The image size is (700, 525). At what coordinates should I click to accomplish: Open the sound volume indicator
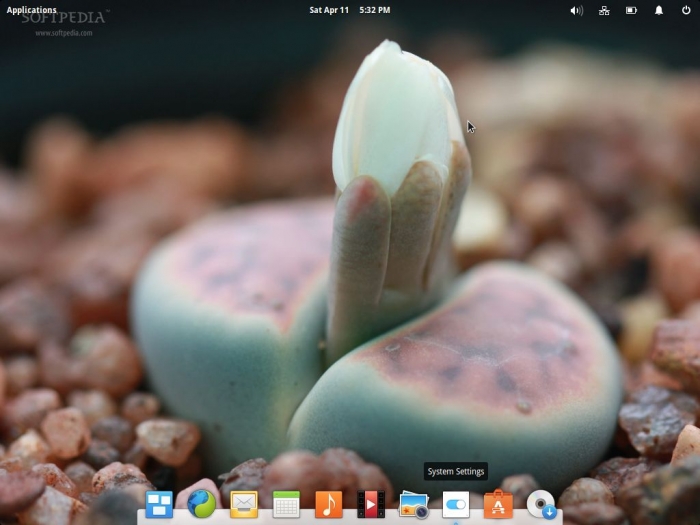coord(576,10)
